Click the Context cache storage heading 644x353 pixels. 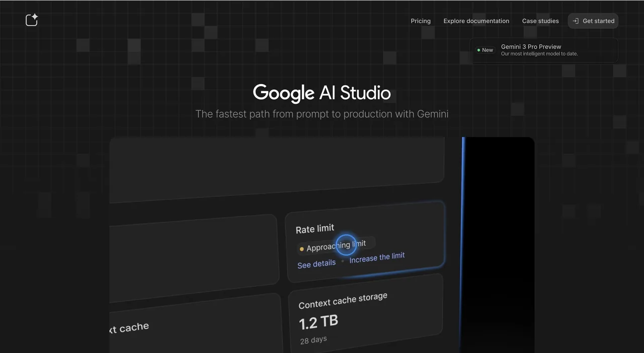[x=343, y=301]
